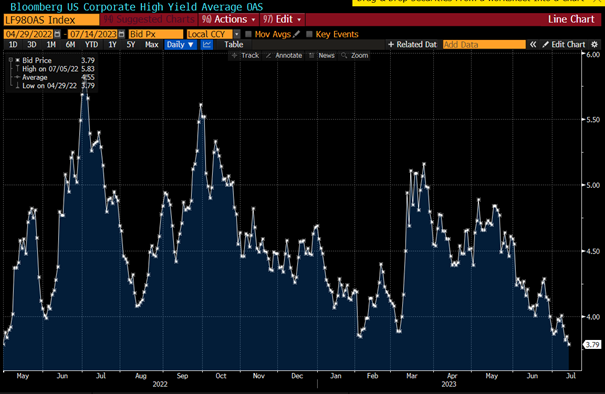This screenshot has width=605, height=394.
Task: Click the Add Data input field
Action: 484,45
